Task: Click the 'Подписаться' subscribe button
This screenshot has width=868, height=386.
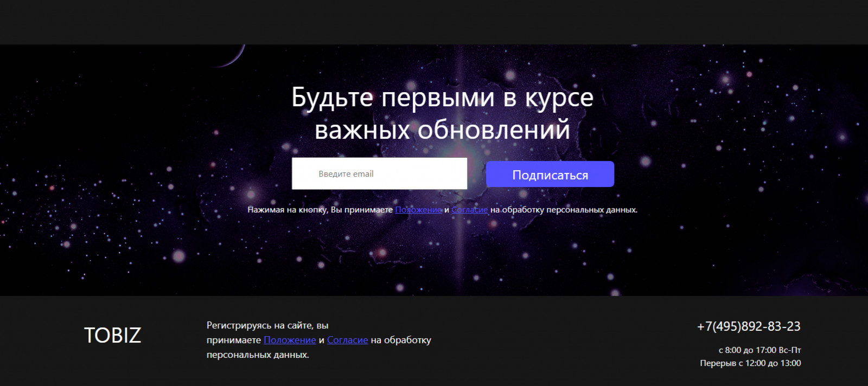Action: (550, 174)
